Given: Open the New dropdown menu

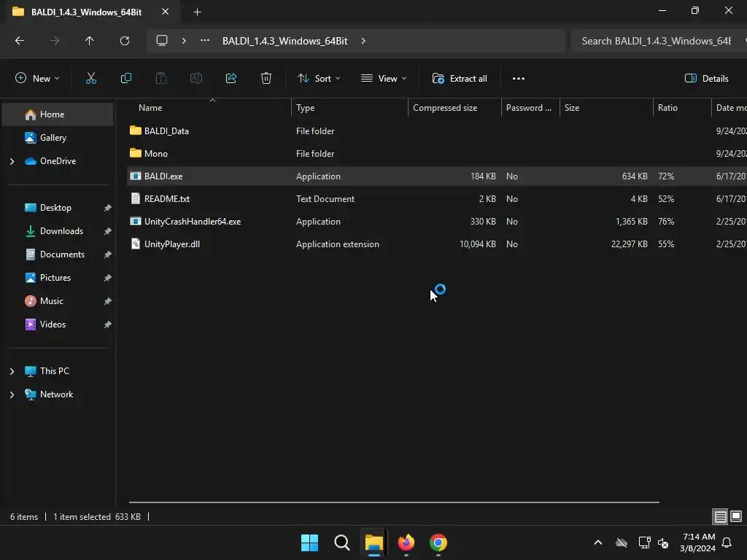Looking at the screenshot, I should point(37,79).
